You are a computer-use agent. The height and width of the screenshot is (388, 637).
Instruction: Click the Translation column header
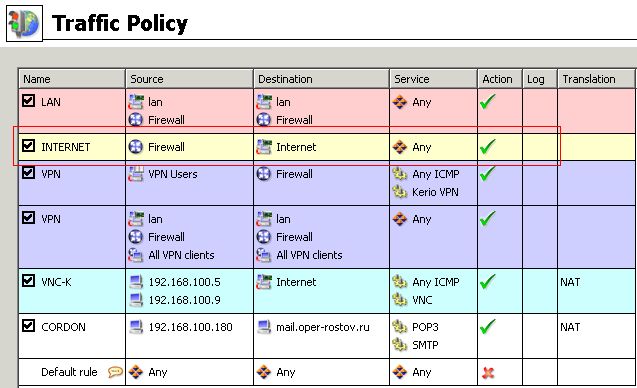pos(596,79)
